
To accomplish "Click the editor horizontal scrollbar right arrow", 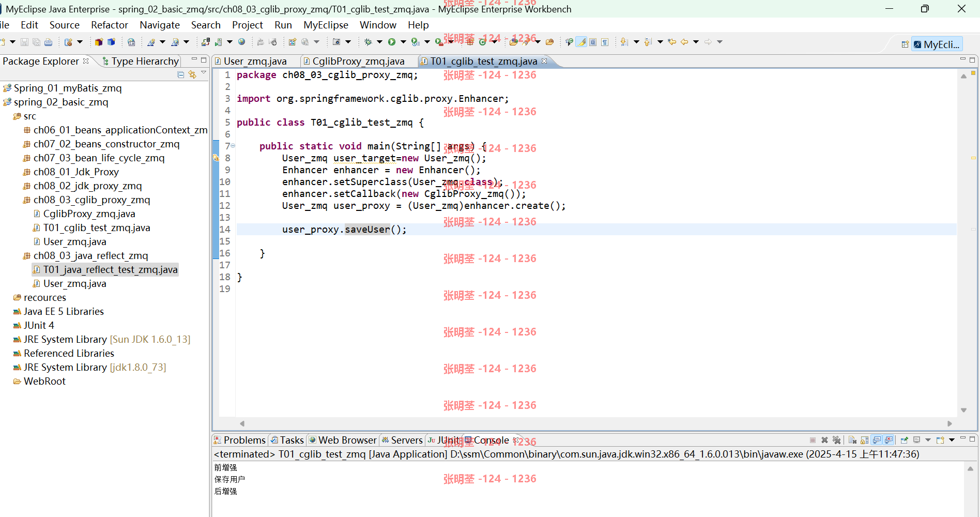I will point(950,423).
